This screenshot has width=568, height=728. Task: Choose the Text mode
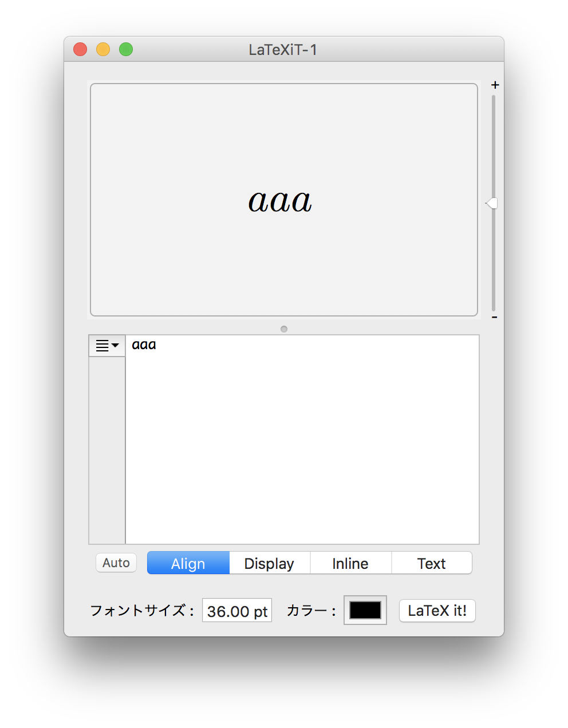[x=432, y=563]
